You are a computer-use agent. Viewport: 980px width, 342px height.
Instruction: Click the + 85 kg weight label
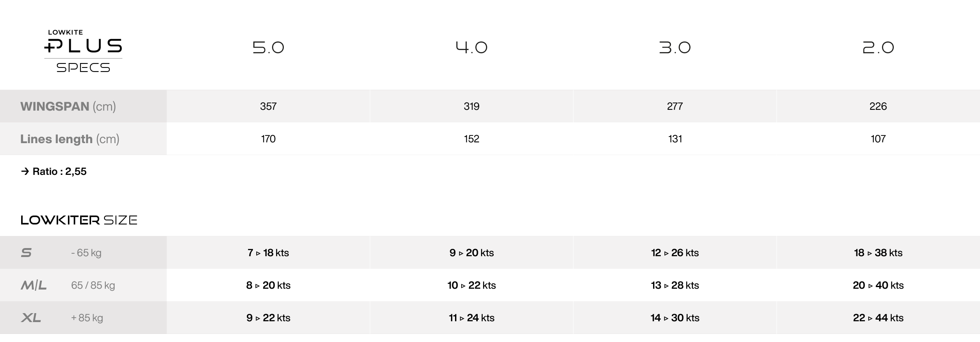[x=87, y=318]
